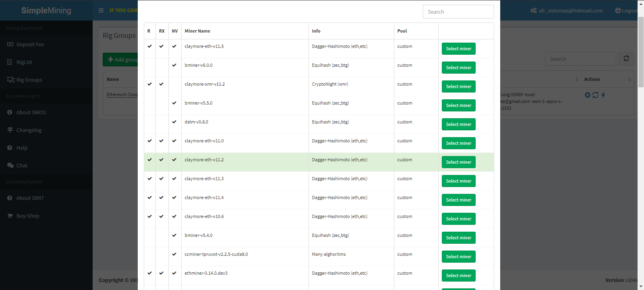Select miner claymore-eth-v10.6
The image size is (644, 290).
458,219
